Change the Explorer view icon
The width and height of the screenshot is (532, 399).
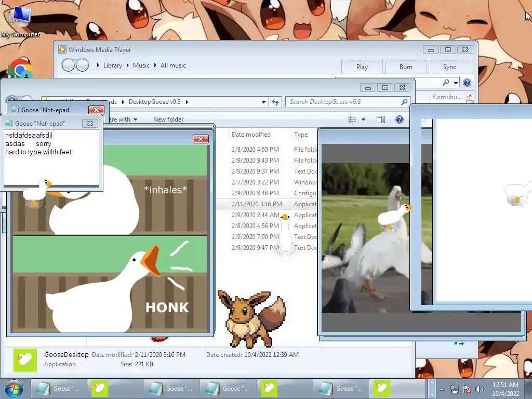[352, 119]
